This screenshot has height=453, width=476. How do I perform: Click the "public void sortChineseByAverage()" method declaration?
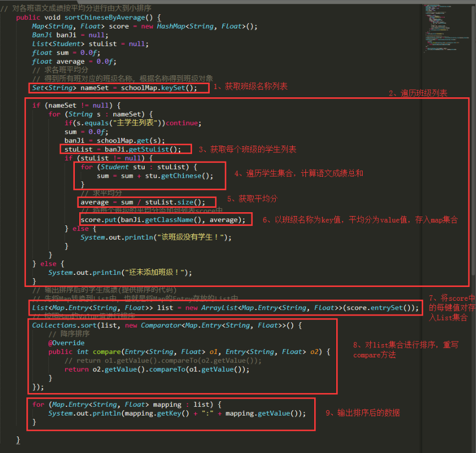click(x=89, y=18)
